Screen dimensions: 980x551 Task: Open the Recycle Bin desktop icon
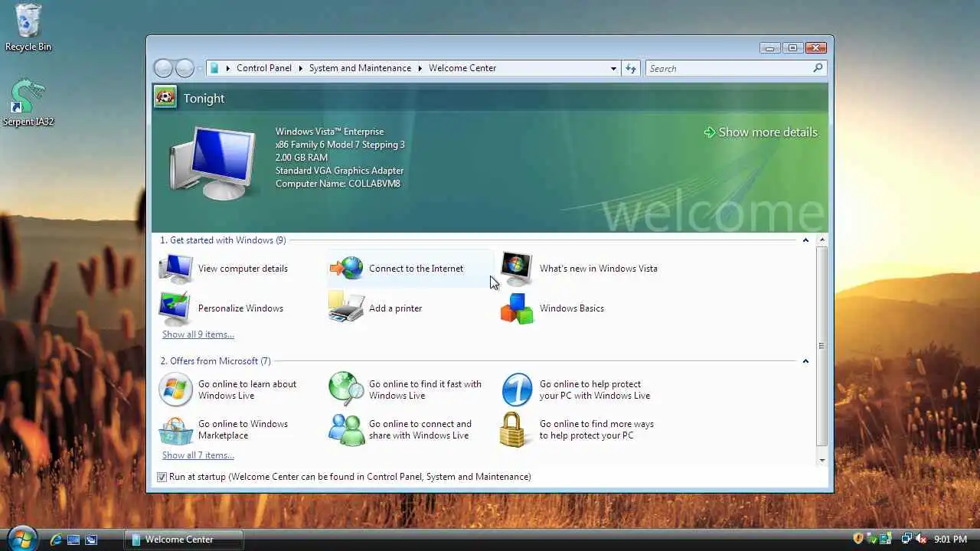tap(28, 28)
